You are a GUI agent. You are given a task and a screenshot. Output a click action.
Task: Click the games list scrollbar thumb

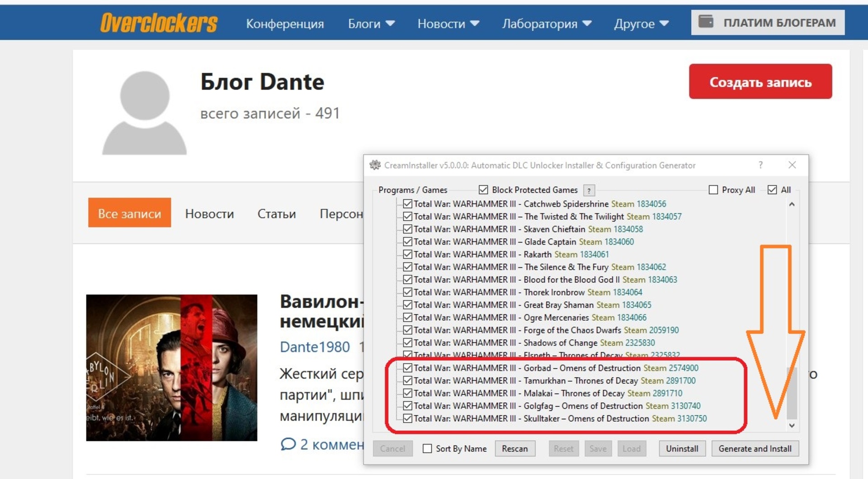click(792, 393)
